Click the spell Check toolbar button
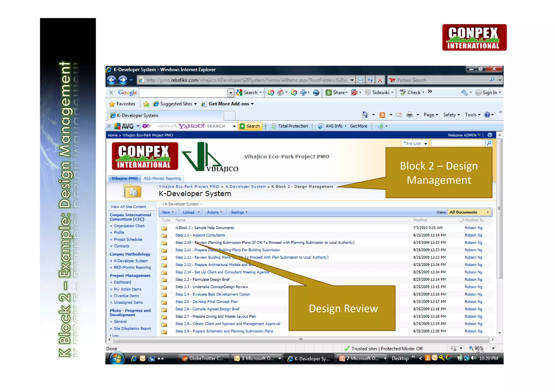 [x=412, y=93]
